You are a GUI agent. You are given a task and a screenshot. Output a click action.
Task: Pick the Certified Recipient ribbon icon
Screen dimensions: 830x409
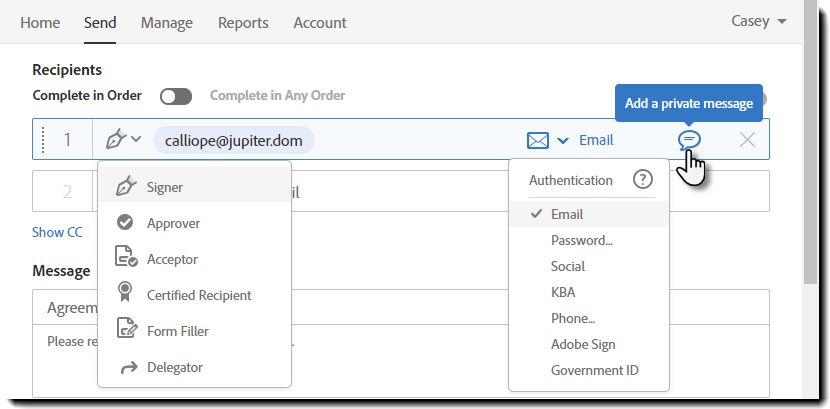[125, 292]
